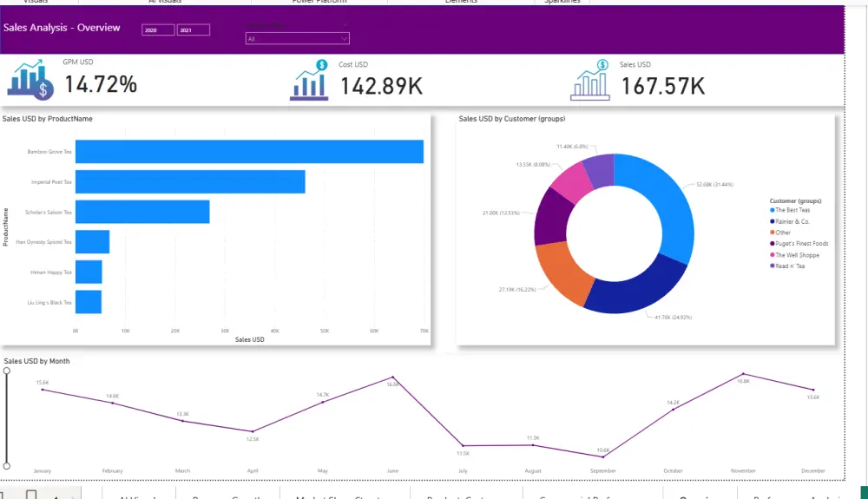Screen dimensions: 868x499
Task: Click the 'Sales USD by Month' chart title
Action: tap(36, 361)
